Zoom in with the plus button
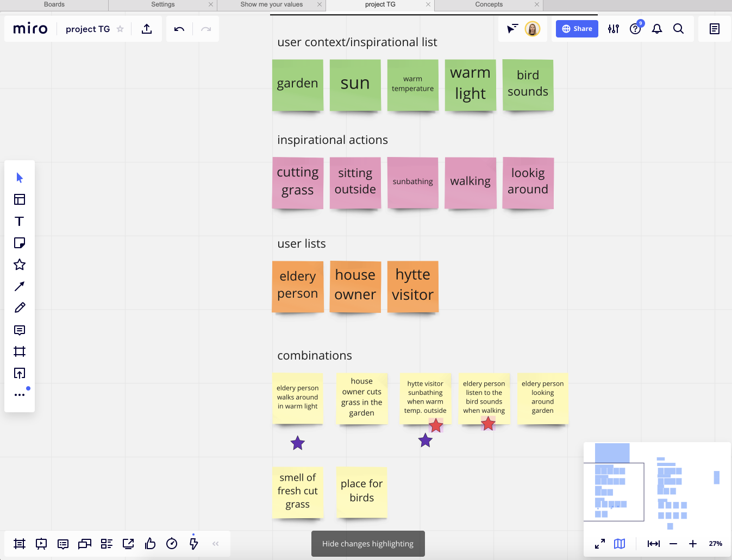 coord(693,544)
